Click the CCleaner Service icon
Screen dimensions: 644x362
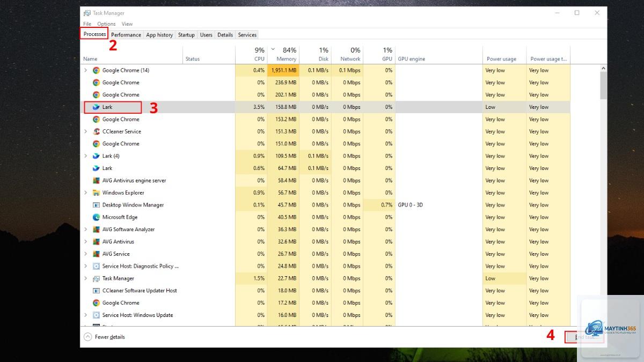point(96,131)
